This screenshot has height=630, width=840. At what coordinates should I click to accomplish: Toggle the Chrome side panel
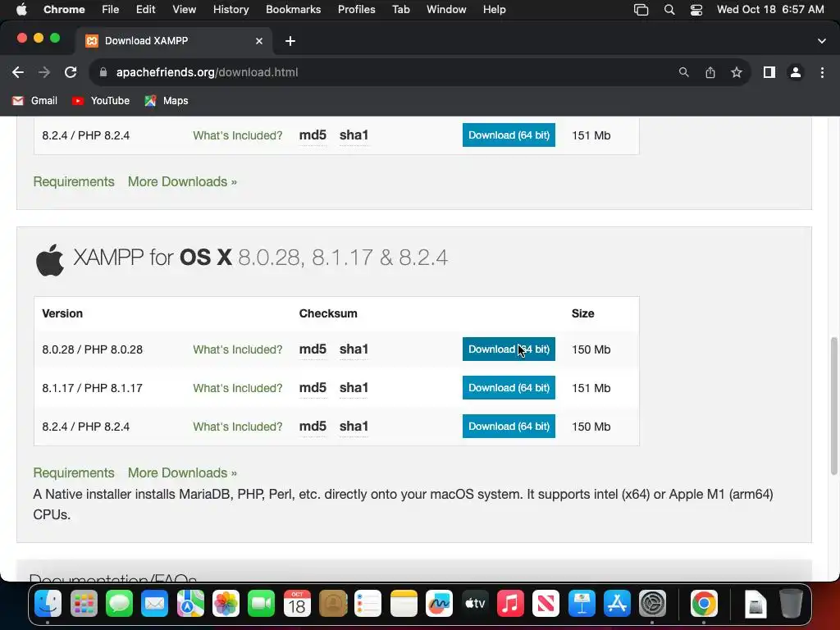(769, 72)
